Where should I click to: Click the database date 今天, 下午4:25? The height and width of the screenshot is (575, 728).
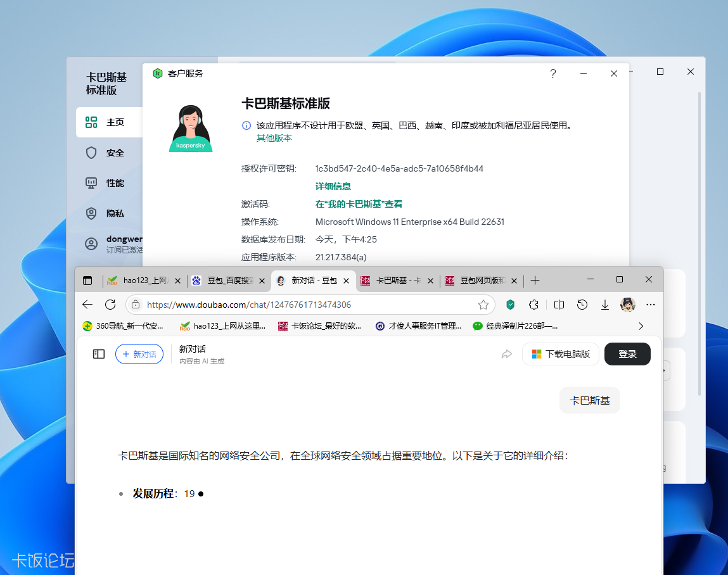[346, 239]
